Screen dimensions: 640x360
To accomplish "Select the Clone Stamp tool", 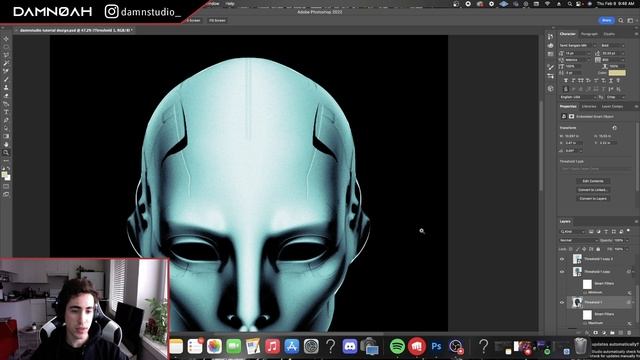I will click(6, 87).
